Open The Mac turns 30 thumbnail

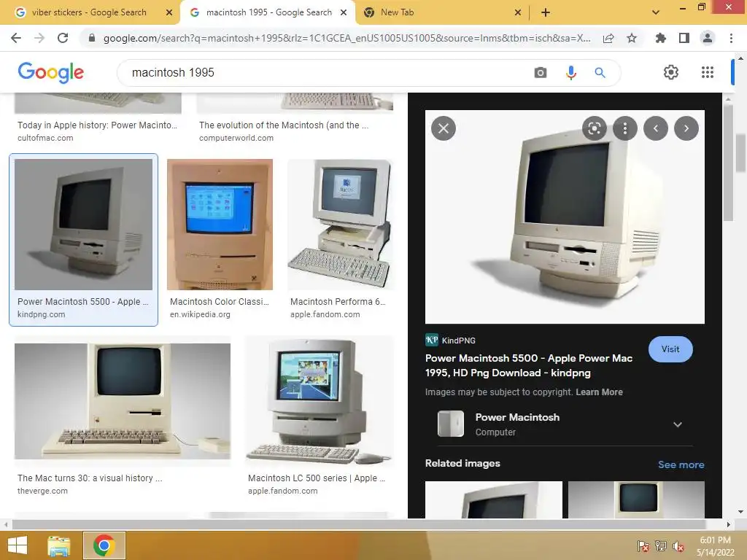pyautogui.click(x=123, y=400)
